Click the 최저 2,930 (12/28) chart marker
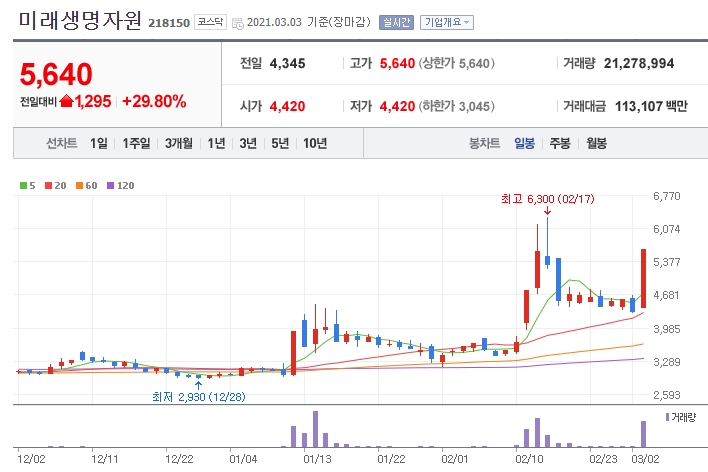 pos(199,397)
